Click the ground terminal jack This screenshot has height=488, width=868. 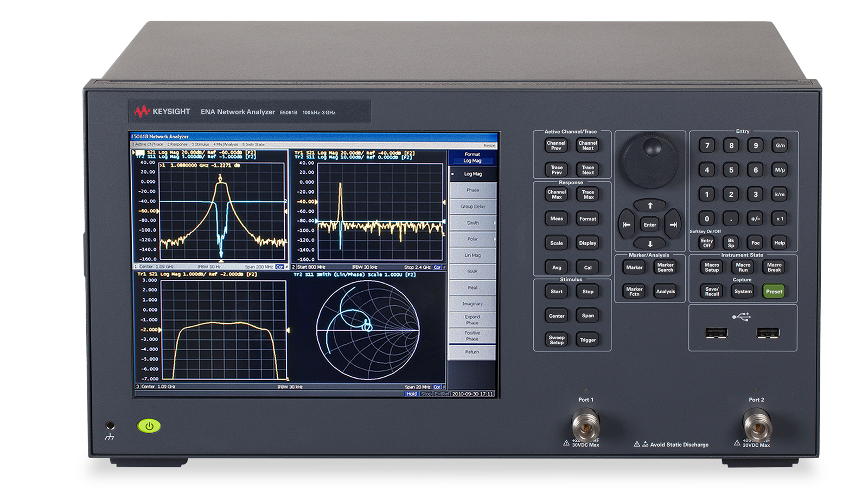[x=110, y=426]
